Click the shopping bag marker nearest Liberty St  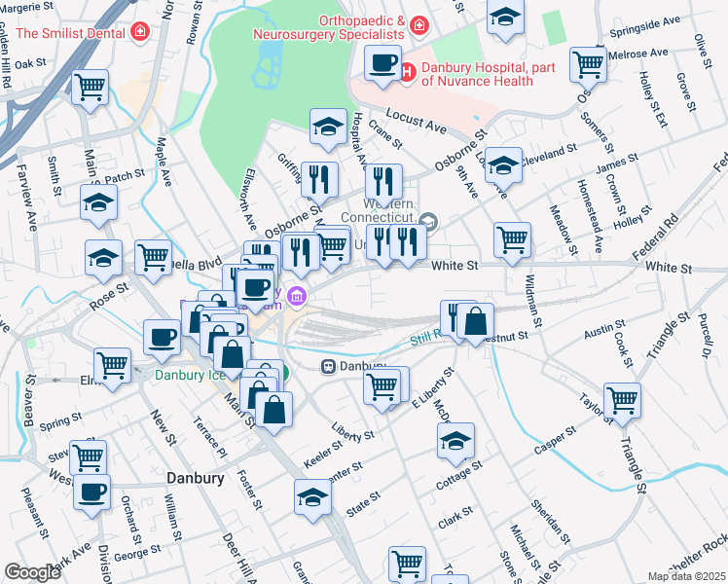(x=273, y=413)
